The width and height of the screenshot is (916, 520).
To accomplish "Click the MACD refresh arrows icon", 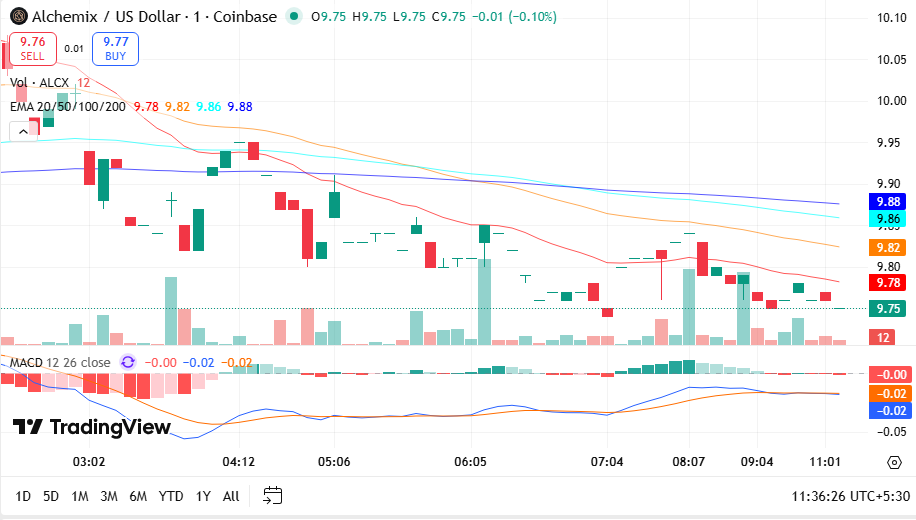I will (x=128, y=362).
